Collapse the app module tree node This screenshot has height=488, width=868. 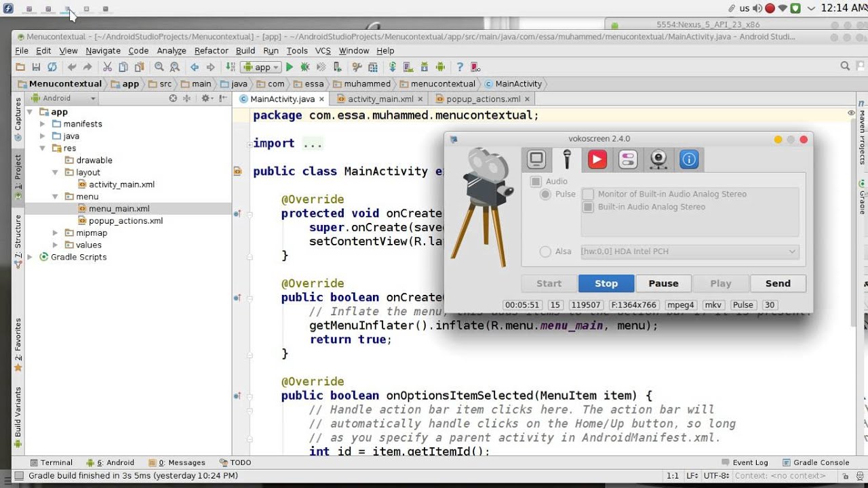pyautogui.click(x=31, y=112)
